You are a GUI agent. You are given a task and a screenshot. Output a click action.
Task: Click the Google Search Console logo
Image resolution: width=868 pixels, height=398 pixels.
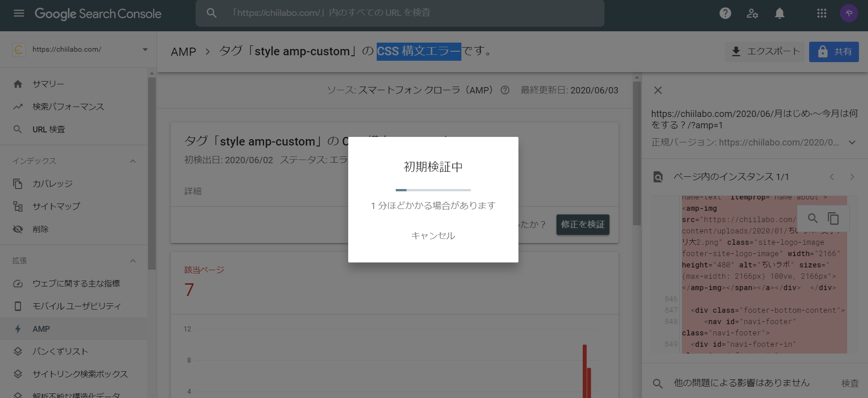[98, 14]
